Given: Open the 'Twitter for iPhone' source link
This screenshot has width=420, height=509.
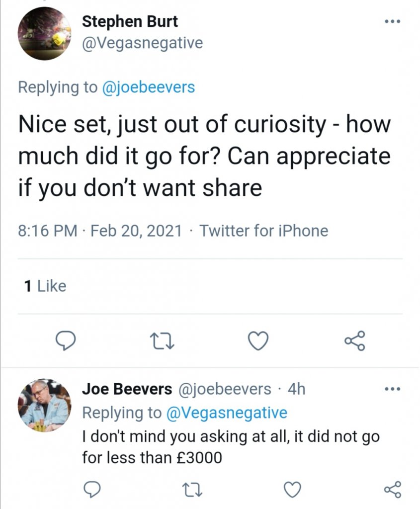Looking at the screenshot, I should (x=263, y=231).
